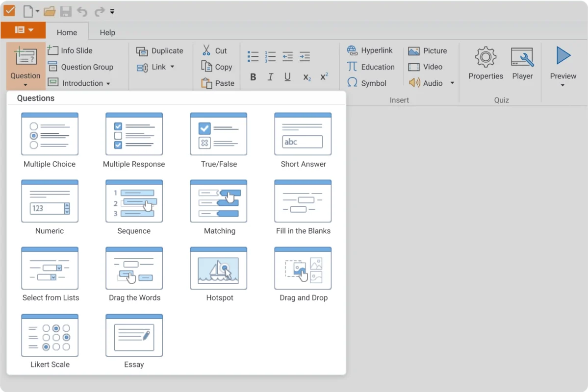588x392 pixels.
Task: Create a new document from toolbar
Action: 28,11
